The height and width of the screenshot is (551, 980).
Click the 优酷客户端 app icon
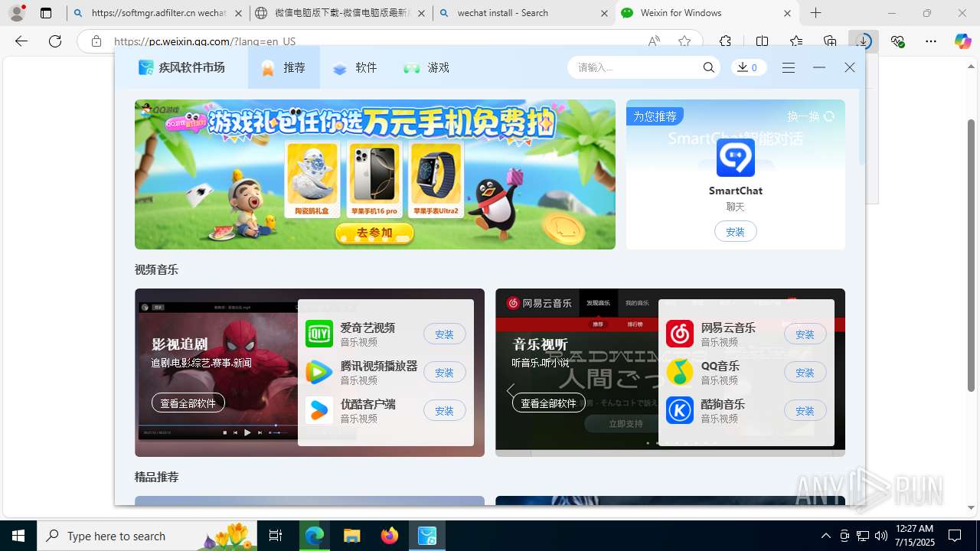click(319, 410)
